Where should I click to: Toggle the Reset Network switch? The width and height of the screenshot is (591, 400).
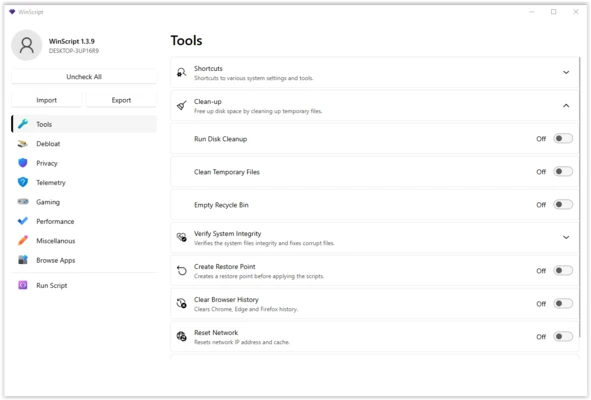(563, 336)
